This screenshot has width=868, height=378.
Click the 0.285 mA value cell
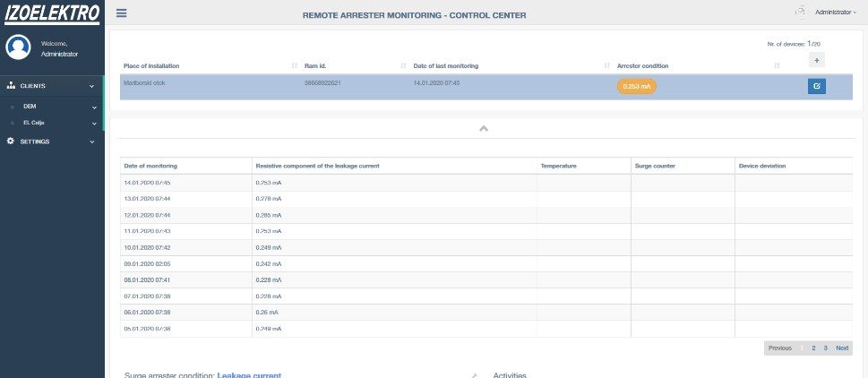click(394, 215)
